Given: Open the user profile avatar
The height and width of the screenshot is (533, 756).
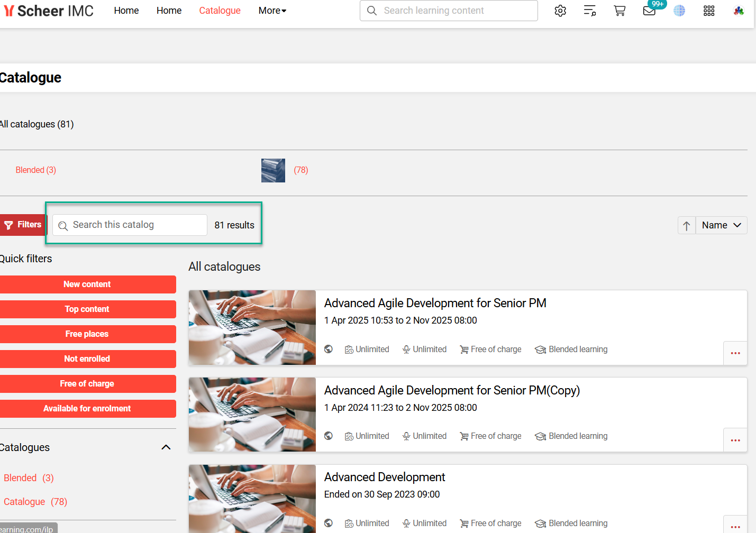Looking at the screenshot, I should [x=739, y=11].
